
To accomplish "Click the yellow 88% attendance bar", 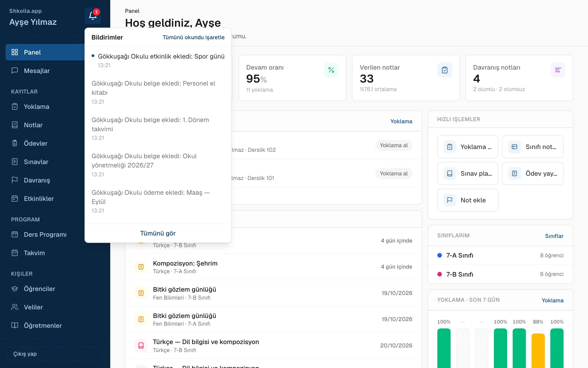I will click(x=538, y=351).
